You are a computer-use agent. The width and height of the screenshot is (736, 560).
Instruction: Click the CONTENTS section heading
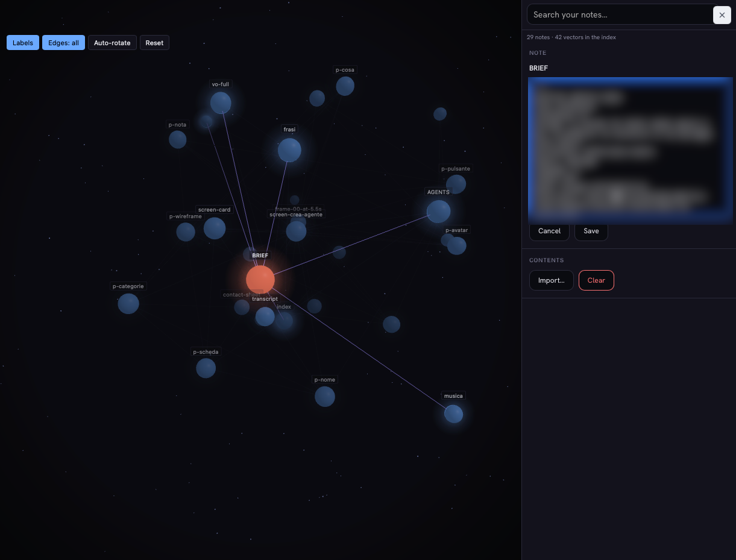click(547, 260)
